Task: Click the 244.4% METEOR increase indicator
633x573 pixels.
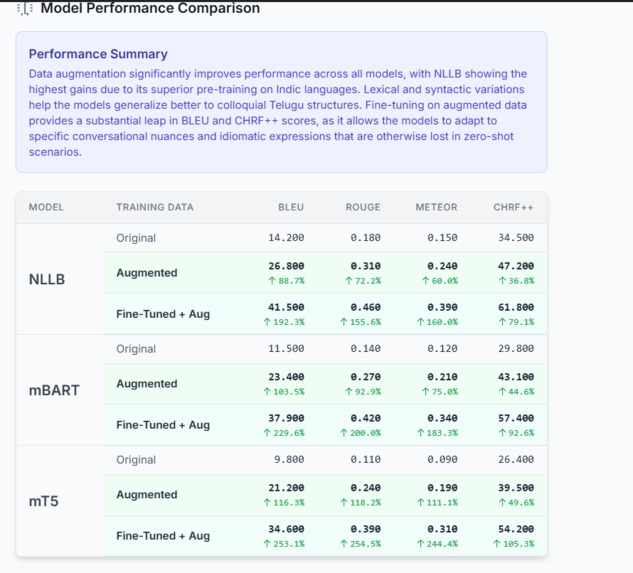Action: [x=437, y=544]
